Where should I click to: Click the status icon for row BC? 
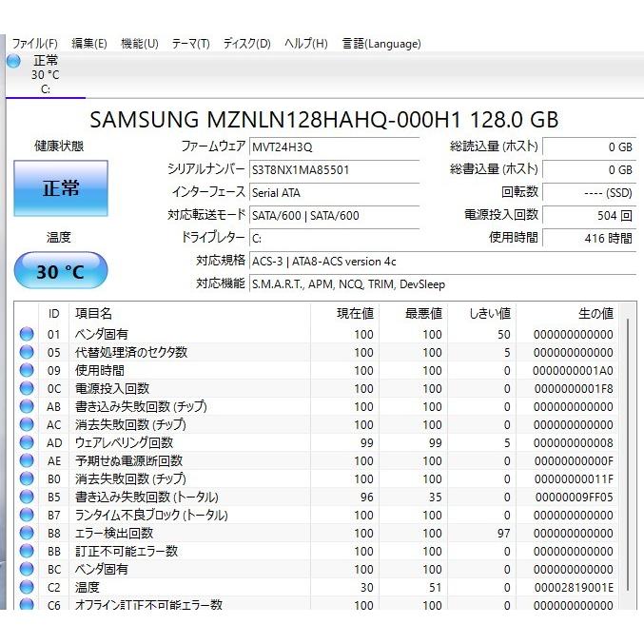point(27,569)
